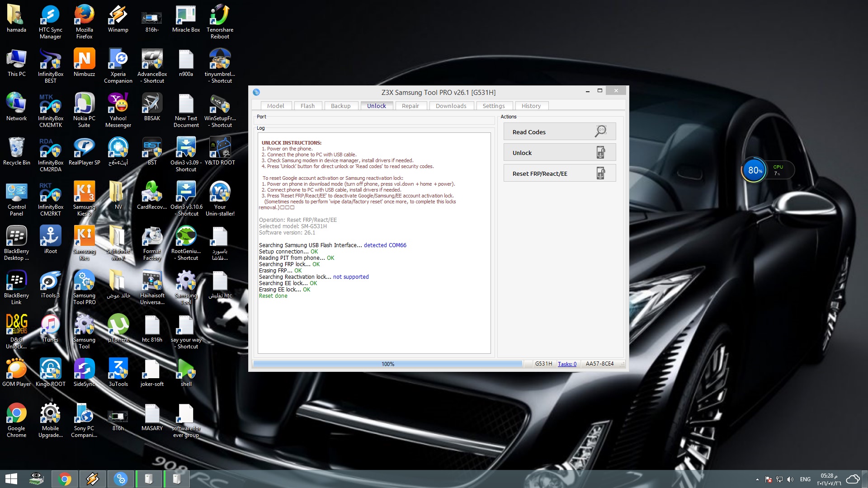This screenshot has width=868, height=488.
Task: Launch SideSync desktop icon
Action: tap(84, 373)
